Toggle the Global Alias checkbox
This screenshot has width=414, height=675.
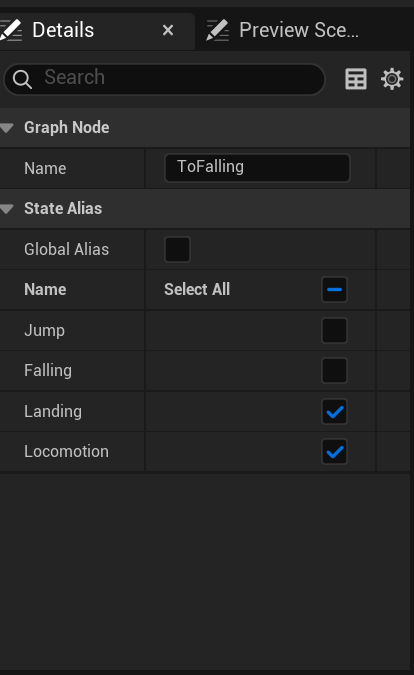pos(177,249)
